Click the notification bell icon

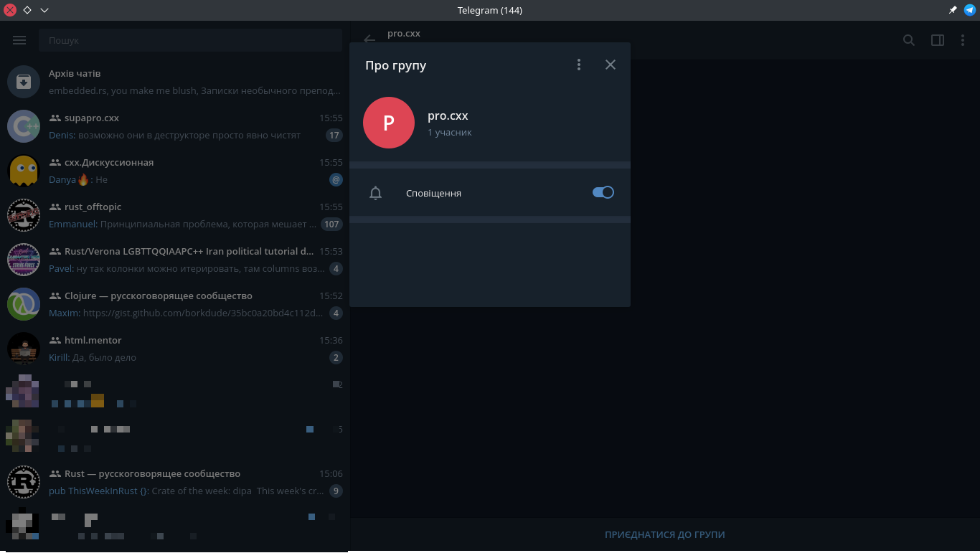pos(375,193)
